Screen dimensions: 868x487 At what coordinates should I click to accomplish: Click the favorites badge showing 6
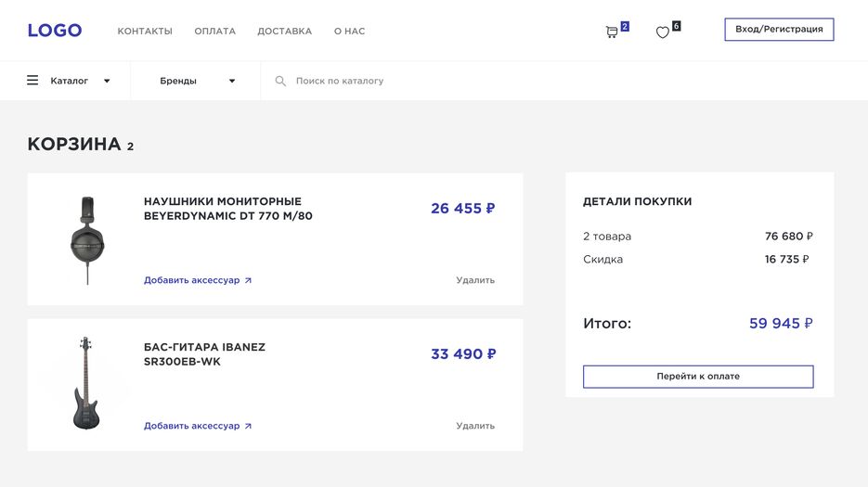click(676, 26)
